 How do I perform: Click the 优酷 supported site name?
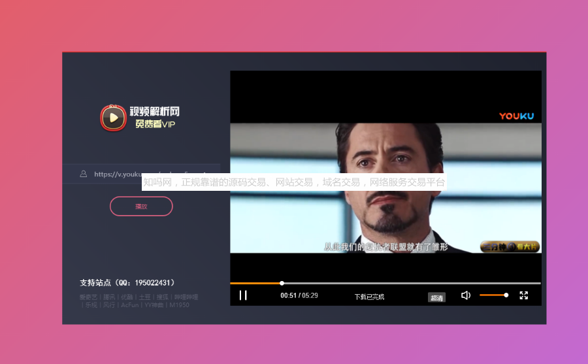pos(127,297)
